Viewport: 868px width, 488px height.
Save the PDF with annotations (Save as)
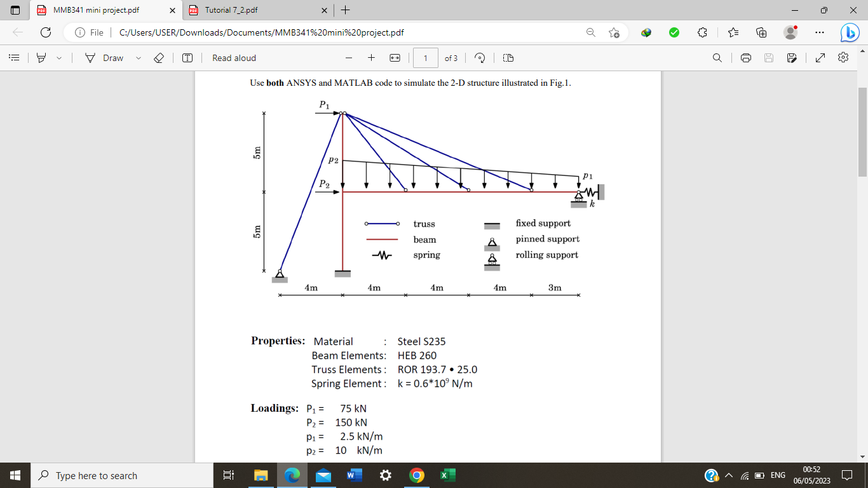point(791,58)
